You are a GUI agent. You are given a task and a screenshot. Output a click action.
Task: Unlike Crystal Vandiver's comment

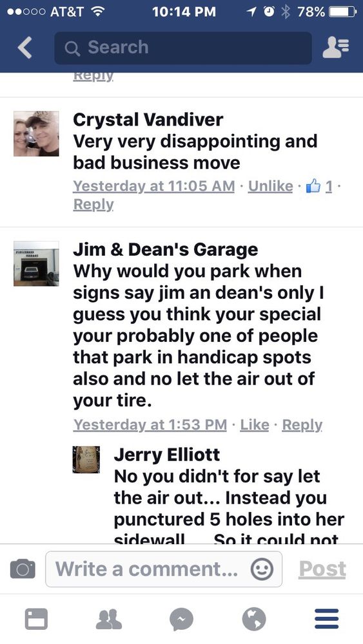[271, 186]
